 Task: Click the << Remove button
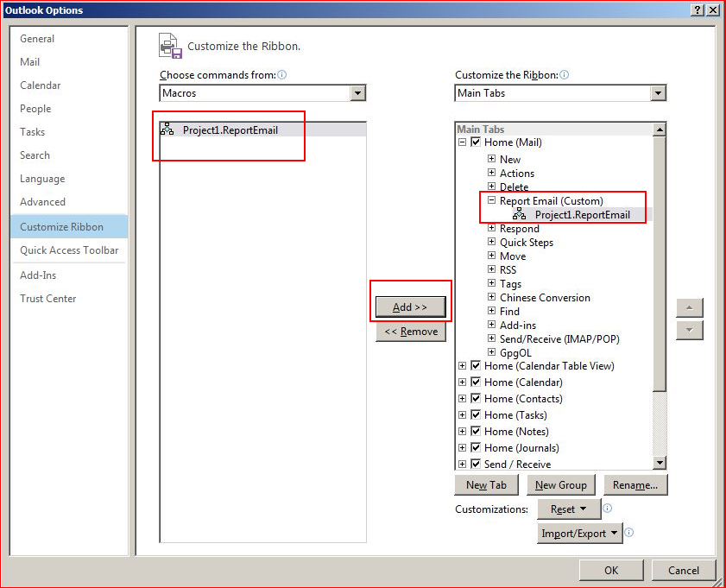[x=411, y=332]
